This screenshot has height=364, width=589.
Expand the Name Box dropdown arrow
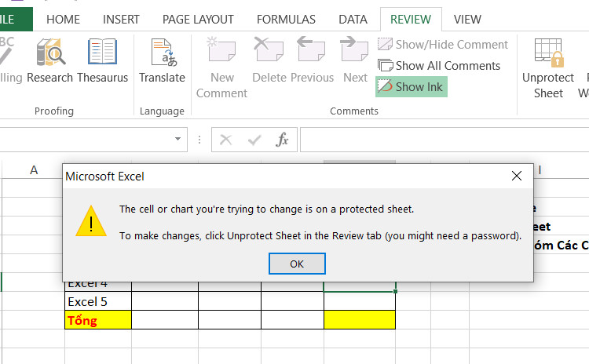pyautogui.click(x=177, y=139)
